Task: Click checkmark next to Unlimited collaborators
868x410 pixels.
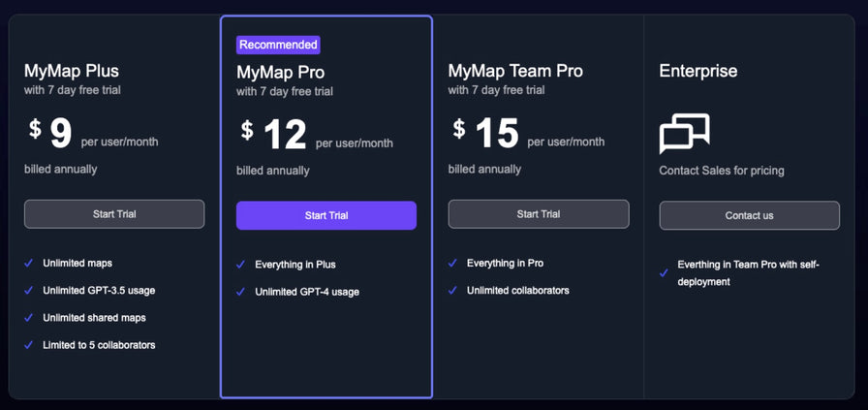Action: (452, 291)
